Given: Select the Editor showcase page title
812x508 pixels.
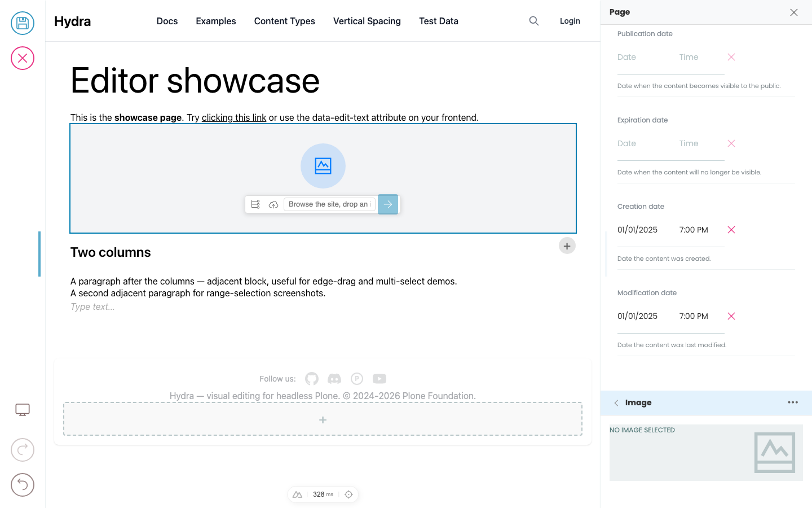Looking at the screenshot, I should click(195, 80).
